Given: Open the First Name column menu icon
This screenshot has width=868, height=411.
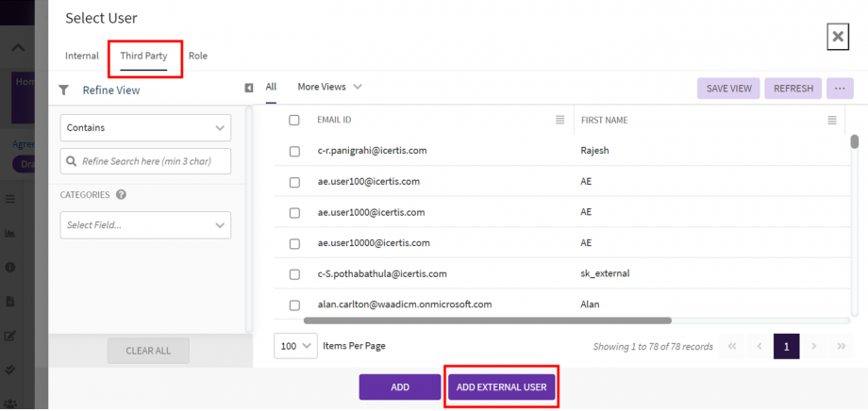Looking at the screenshot, I should tap(832, 120).
